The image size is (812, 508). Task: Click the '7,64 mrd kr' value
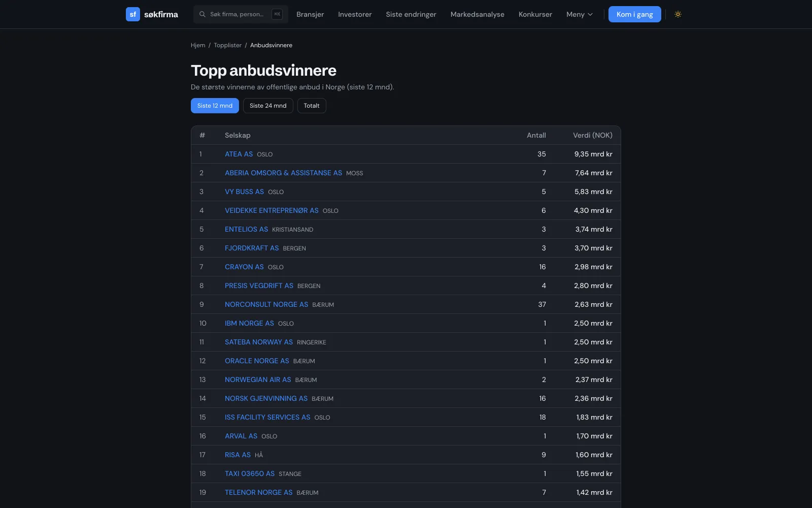(x=594, y=173)
